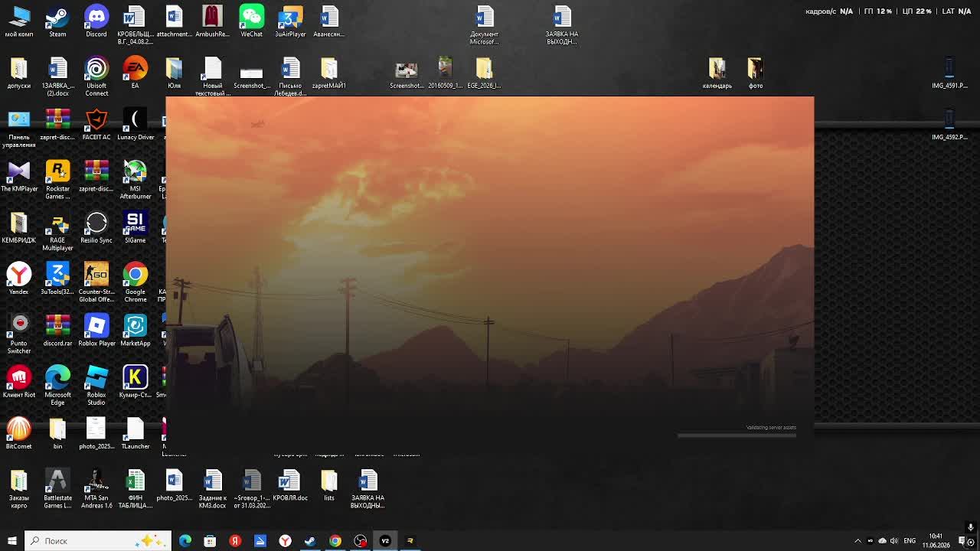Switch to Chrome on the taskbar
This screenshot has height=551, width=980.
(x=335, y=541)
